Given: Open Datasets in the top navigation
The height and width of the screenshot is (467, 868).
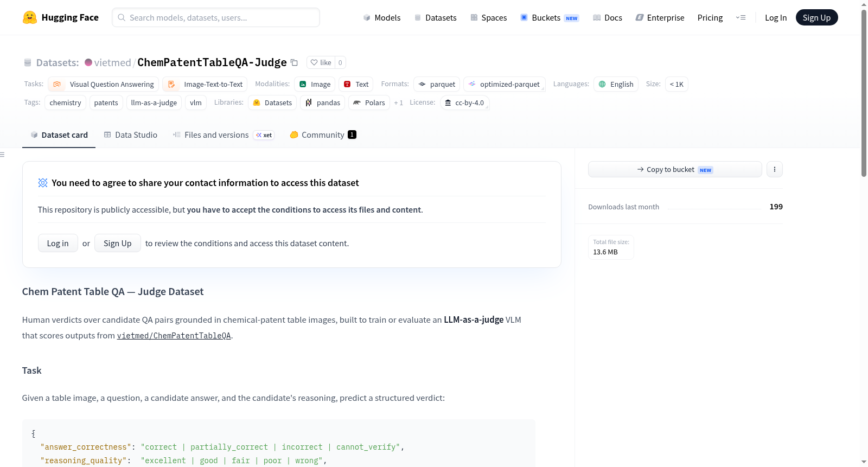Looking at the screenshot, I should pyautogui.click(x=435, y=18).
